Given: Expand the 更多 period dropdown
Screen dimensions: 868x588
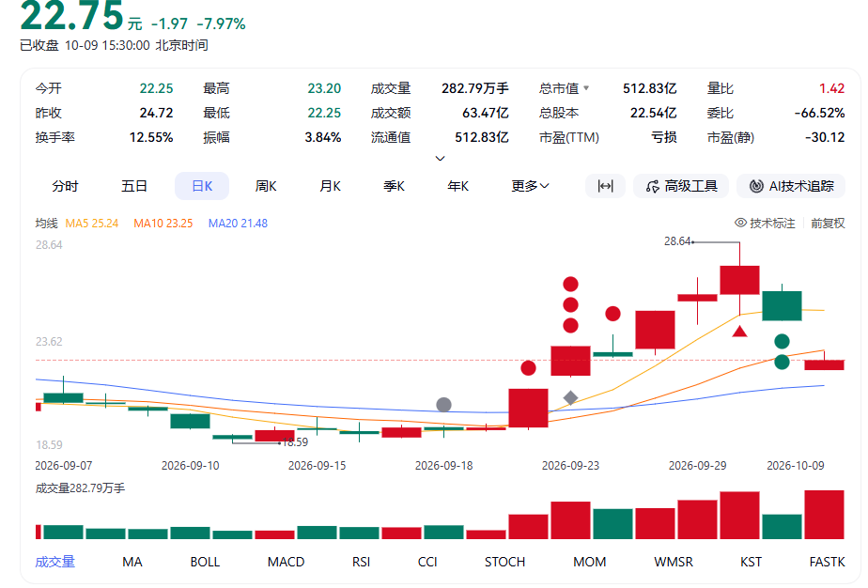Looking at the screenshot, I should [530, 186].
